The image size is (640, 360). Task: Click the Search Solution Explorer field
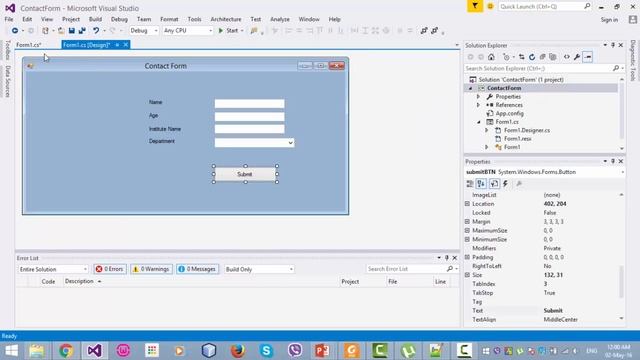point(539,69)
